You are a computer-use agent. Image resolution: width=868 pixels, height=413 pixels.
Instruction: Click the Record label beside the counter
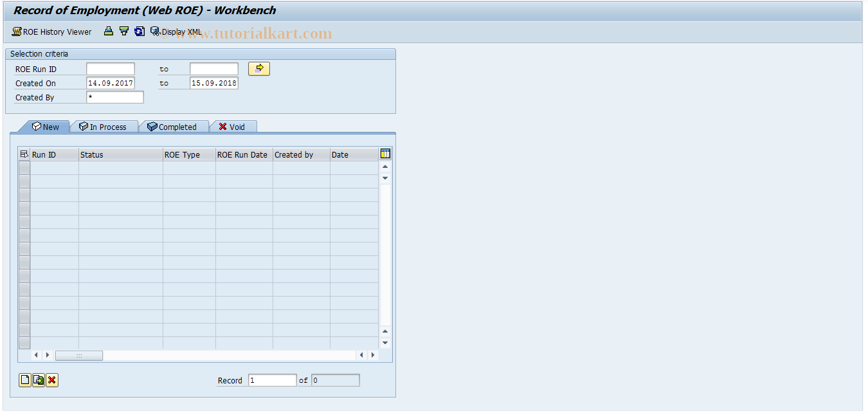pos(230,381)
